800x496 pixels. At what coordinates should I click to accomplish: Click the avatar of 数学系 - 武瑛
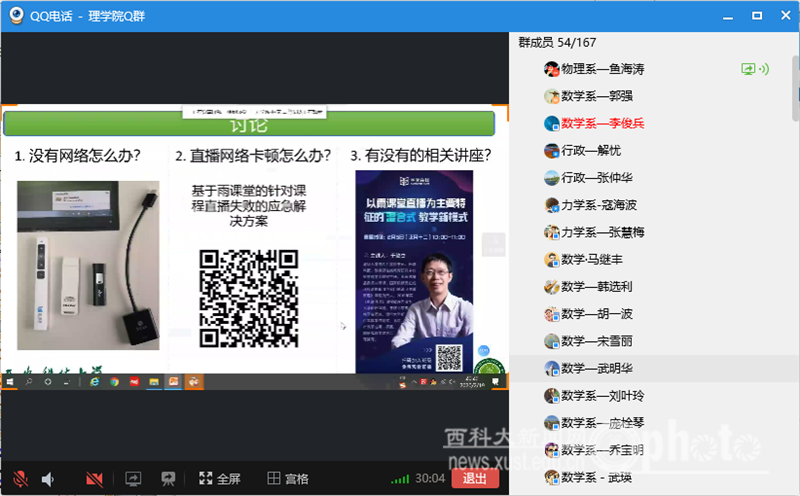(x=552, y=477)
